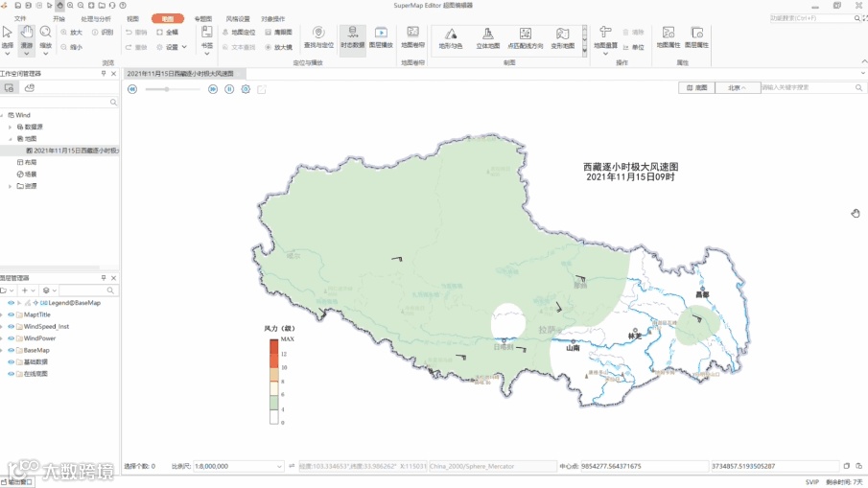Enable the 放大镜 magnifier
This screenshot has height=488, width=868.
[x=278, y=47]
